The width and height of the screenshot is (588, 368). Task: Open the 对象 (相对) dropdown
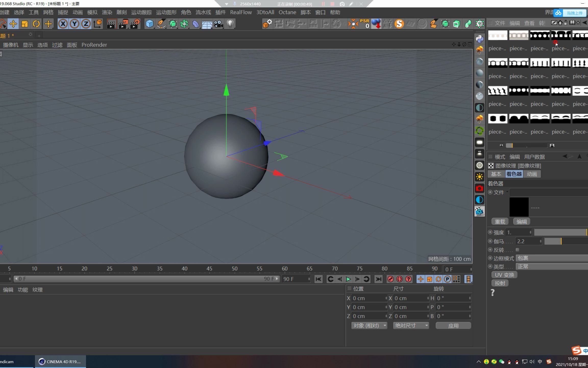coord(369,325)
